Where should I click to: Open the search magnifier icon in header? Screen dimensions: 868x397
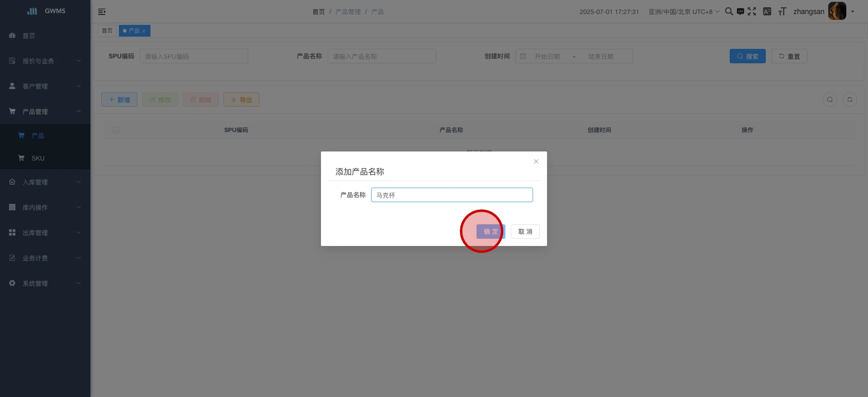(x=729, y=12)
